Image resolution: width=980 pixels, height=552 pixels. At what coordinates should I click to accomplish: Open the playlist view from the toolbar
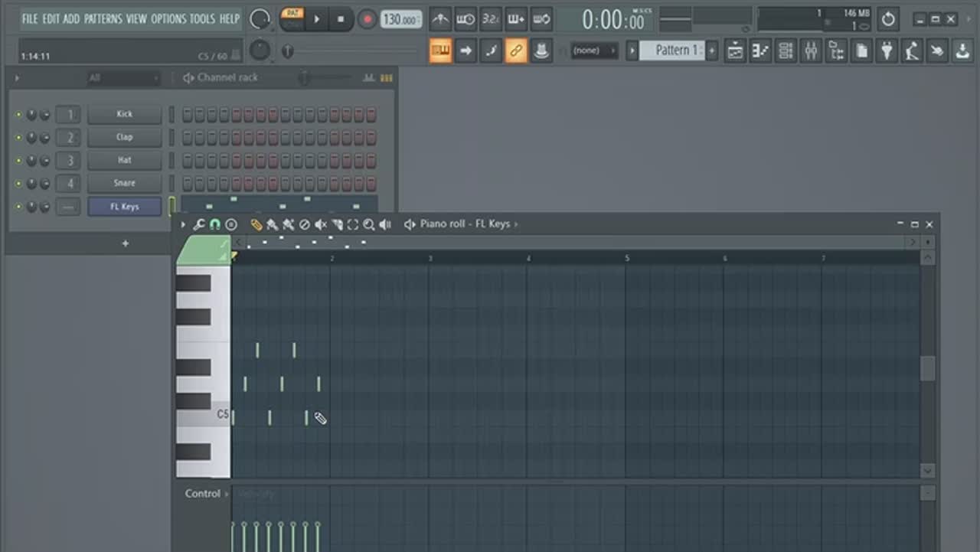click(x=735, y=51)
